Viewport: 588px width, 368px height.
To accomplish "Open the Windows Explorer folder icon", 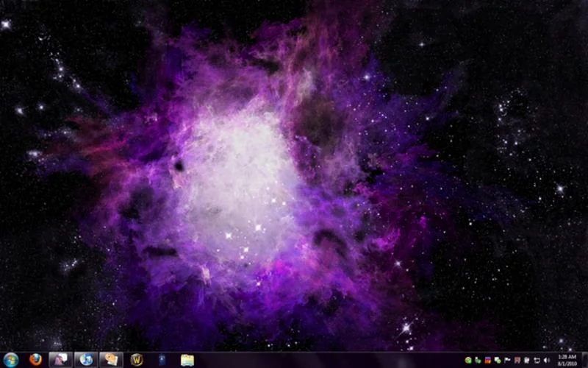I will [x=187, y=360].
